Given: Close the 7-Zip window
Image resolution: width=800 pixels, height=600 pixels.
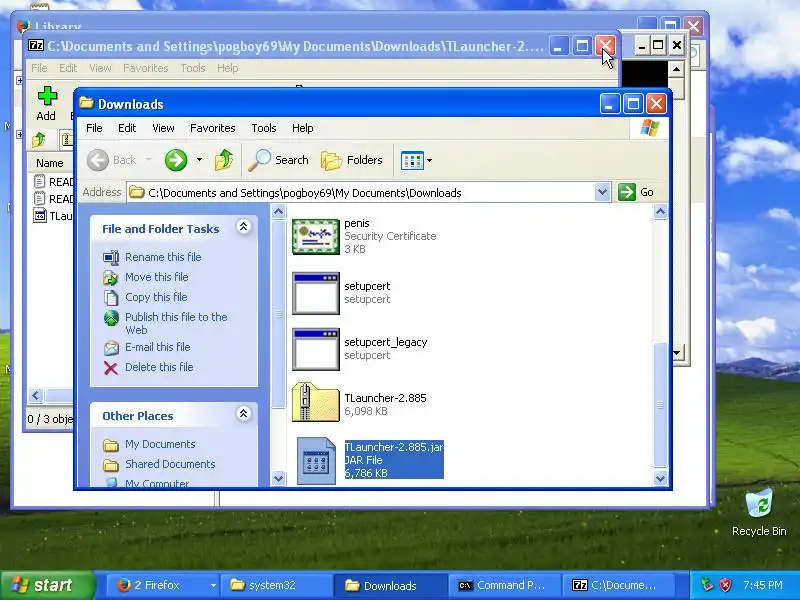Looking at the screenshot, I should (606, 46).
